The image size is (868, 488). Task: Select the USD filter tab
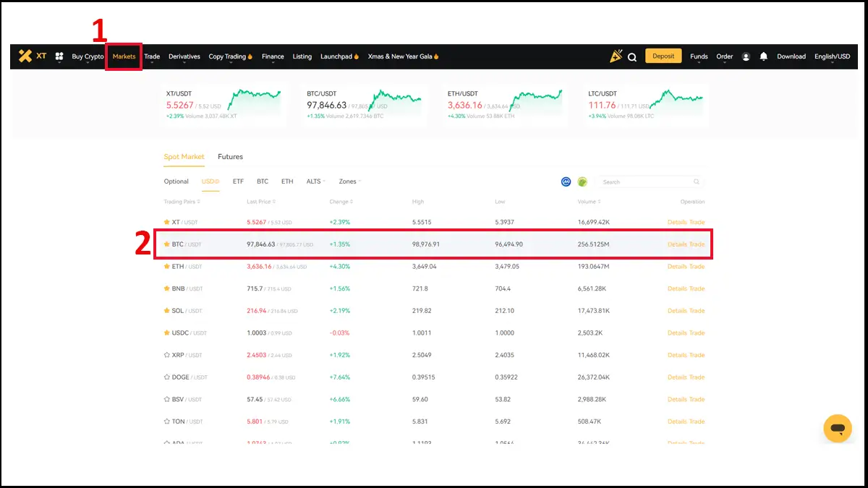pyautogui.click(x=210, y=181)
